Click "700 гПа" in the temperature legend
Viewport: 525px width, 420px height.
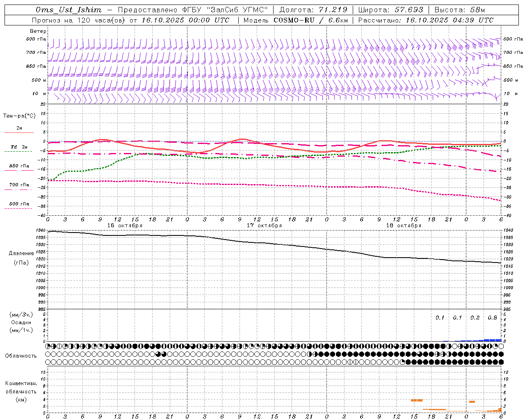coord(19,185)
